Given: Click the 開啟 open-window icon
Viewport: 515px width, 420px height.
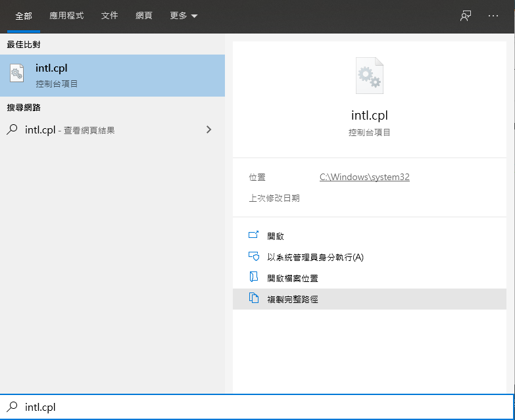Looking at the screenshot, I should (x=253, y=235).
